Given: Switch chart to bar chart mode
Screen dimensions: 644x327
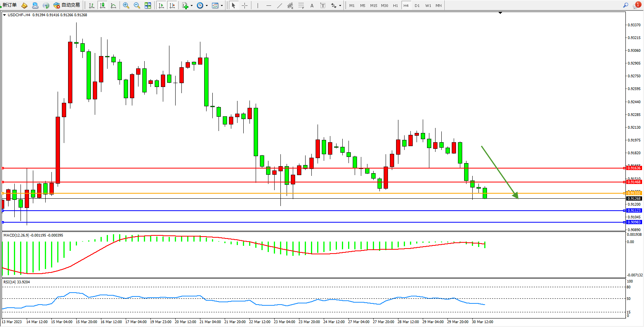Looking at the screenshot, I should pyautogui.click(x=92, y=5).
